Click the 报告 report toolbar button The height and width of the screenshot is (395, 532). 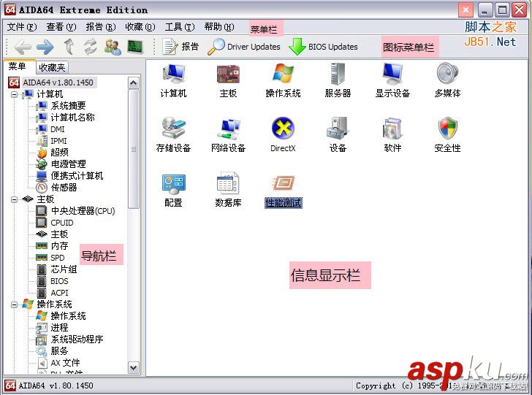coord(180,47)
